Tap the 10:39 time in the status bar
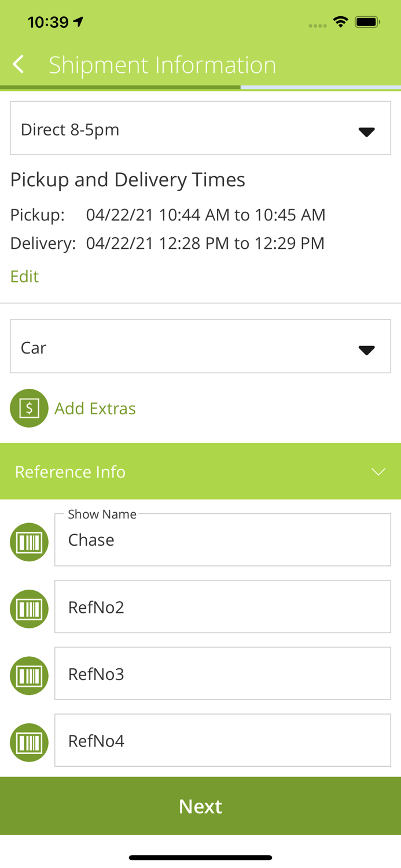Screen dimensions: 401x868 pos(49,22)
